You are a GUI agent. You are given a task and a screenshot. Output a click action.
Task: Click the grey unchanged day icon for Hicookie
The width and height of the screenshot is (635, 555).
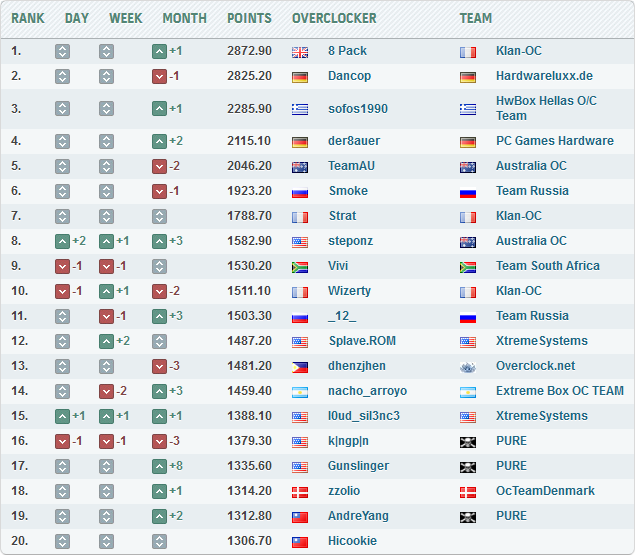point(62,542)
